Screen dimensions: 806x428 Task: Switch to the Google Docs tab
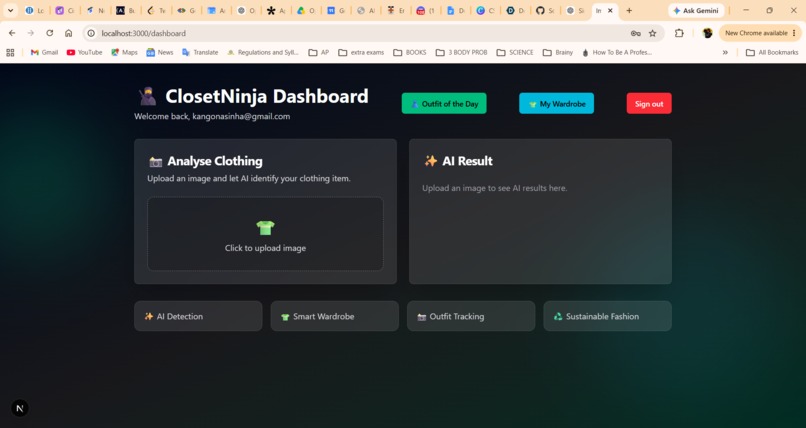tap(455, 10)
